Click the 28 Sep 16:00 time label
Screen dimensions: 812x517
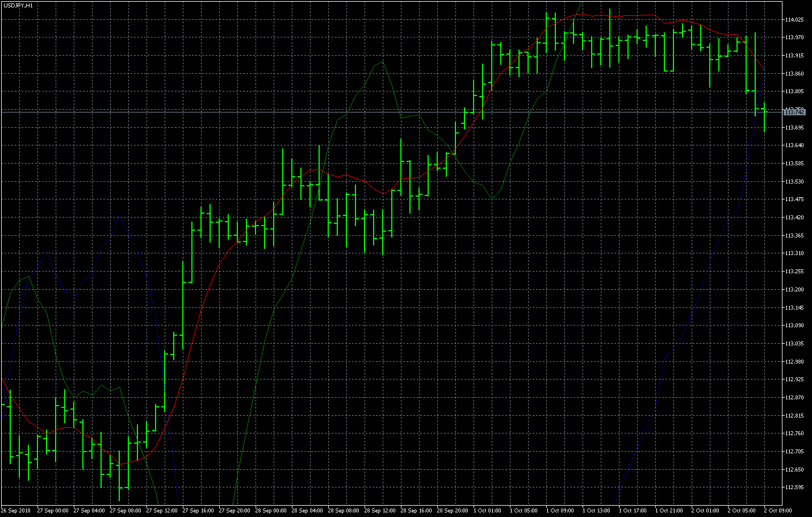tap(416, 511)
